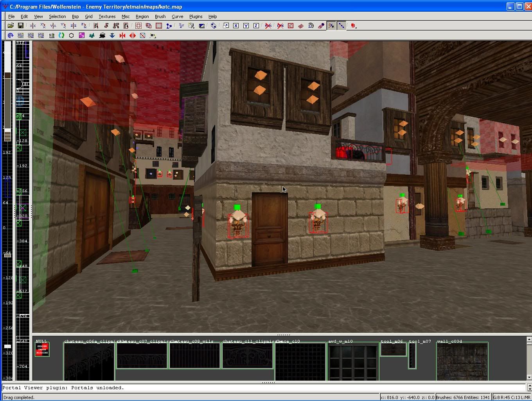The height and width of the screenshot is (401, 532).
Task: Flip the selection along the Z axis
Action: pyautogui.click(x=74, y=26)
